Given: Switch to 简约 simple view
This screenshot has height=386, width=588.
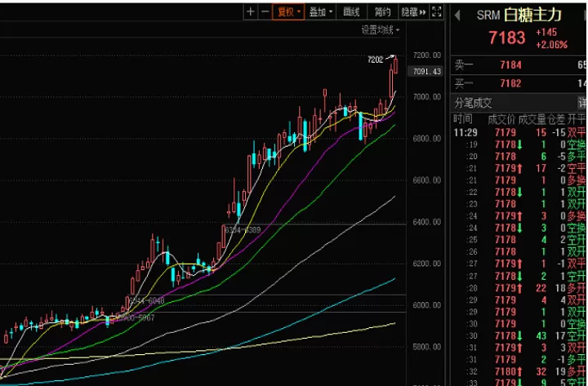Looking at the screenshot, I should click(383, 12).
